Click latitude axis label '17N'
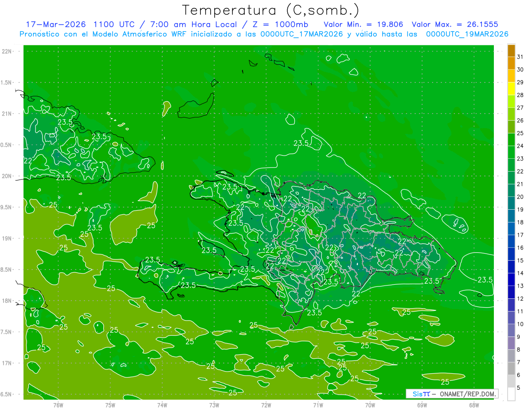 coord(7,363)
